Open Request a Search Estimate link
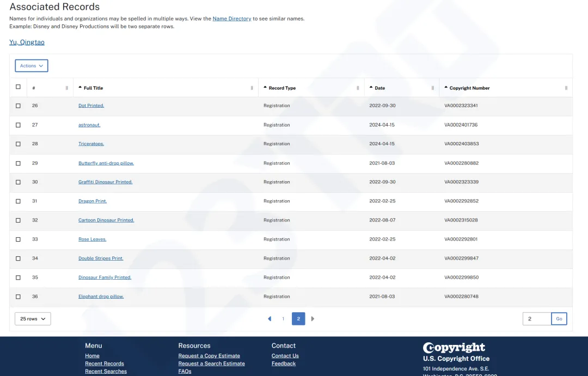 pyautogui.click(x=211, y=363)
